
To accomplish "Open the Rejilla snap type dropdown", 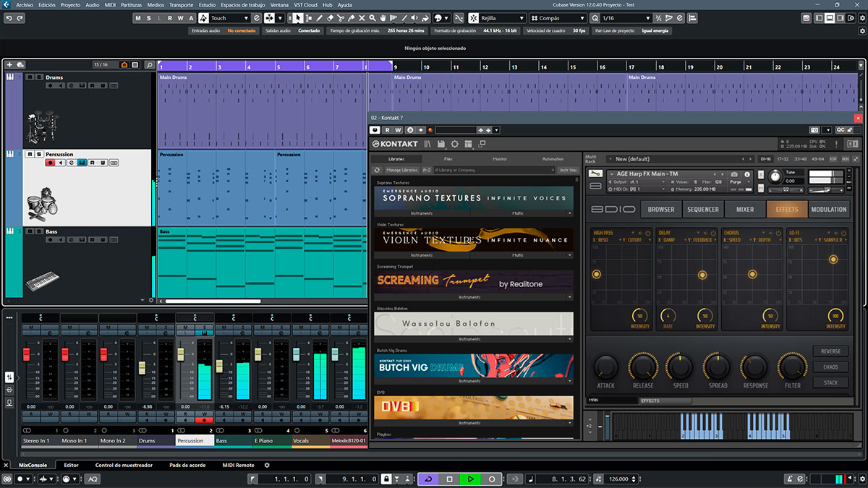I will click(521, 18).
